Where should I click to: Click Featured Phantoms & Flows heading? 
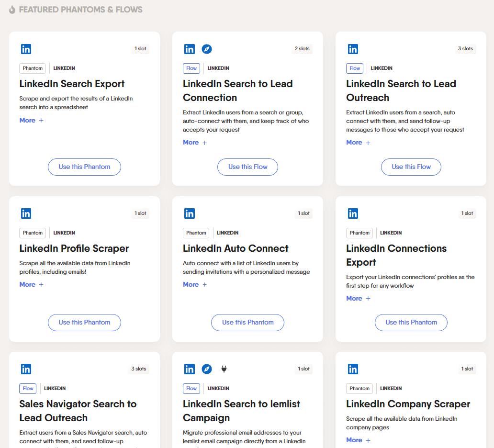click(80, 10)
